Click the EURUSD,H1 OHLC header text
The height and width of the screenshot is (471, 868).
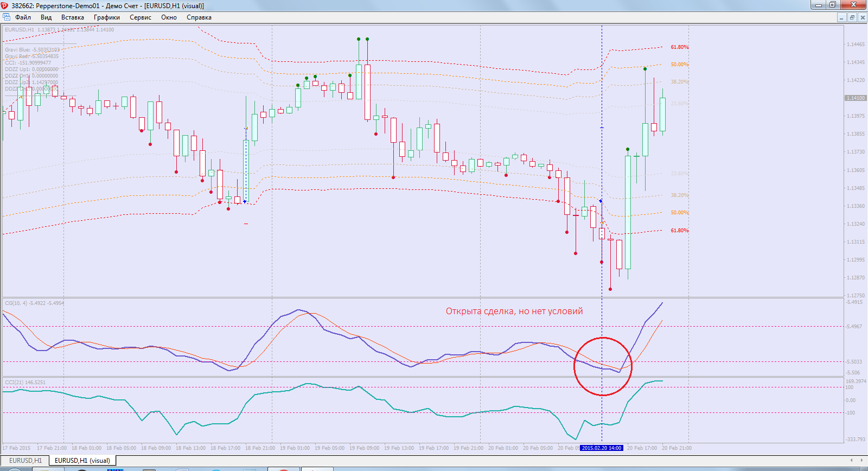[59, 30]
